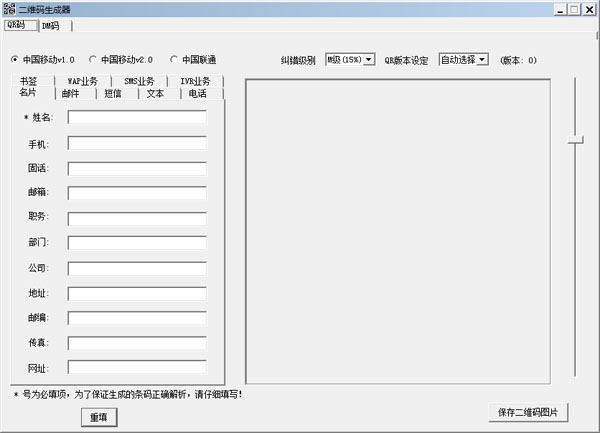
Task: Close the 二维码生成器 window
Action: [x=589, y=10]
